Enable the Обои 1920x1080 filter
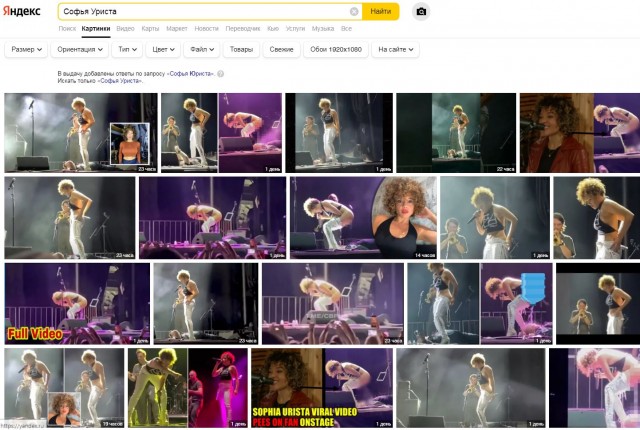Viewport: 640px width, 430px height. (x=336, y=49)
